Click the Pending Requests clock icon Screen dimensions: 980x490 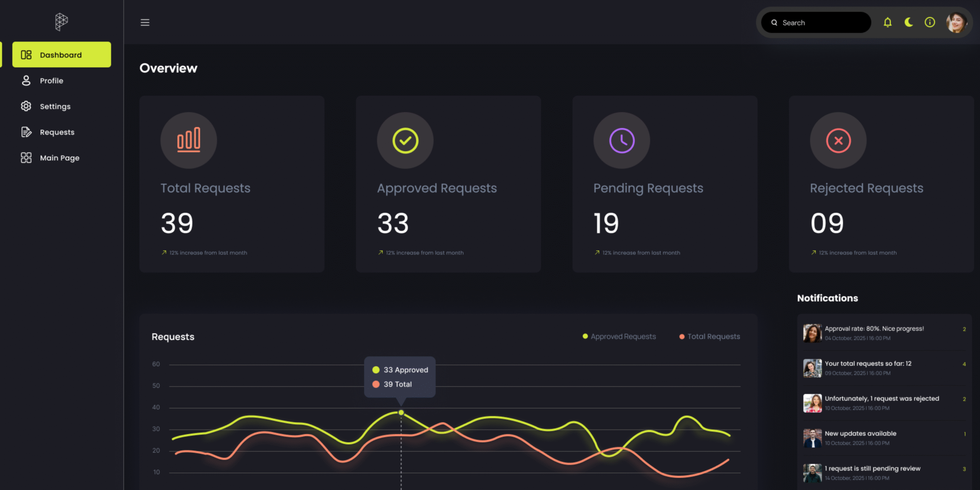click(621, 140)
